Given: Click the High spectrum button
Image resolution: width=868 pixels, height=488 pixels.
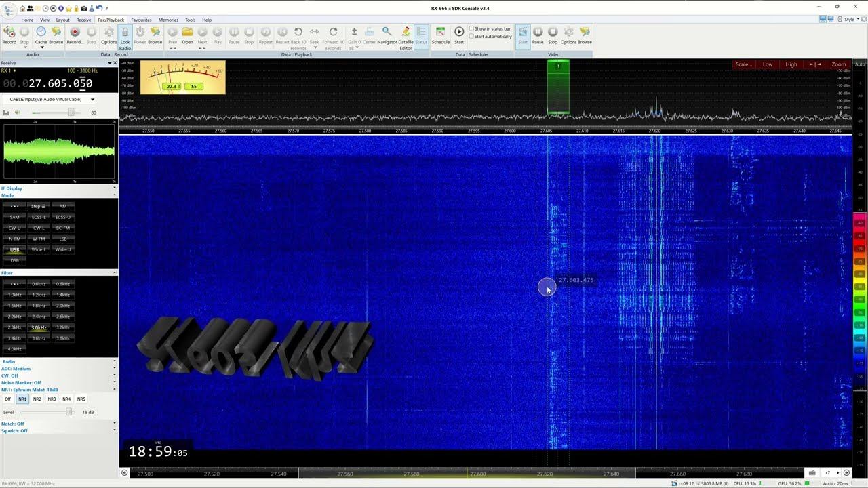Looking at the screenshot, I should pos(791,64).
